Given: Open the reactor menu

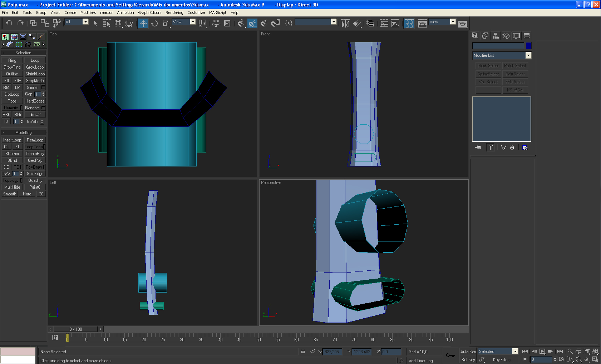Looking at the screenshot, I should click(106, 13).
